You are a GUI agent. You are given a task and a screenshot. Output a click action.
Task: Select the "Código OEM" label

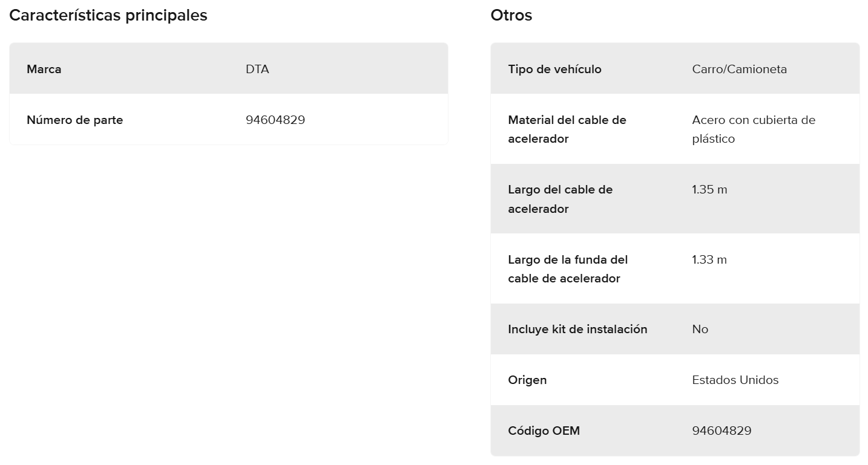(544, 431)
